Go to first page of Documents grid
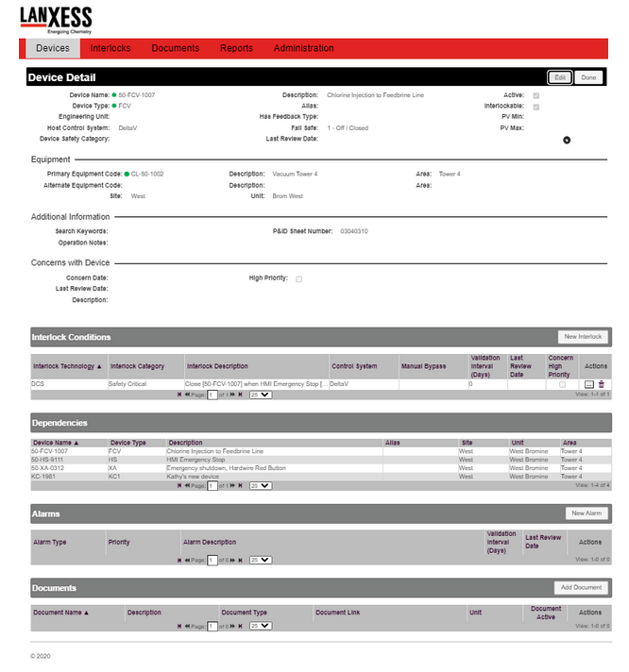This screenshot has width=629, height=672. pos(179,626)
